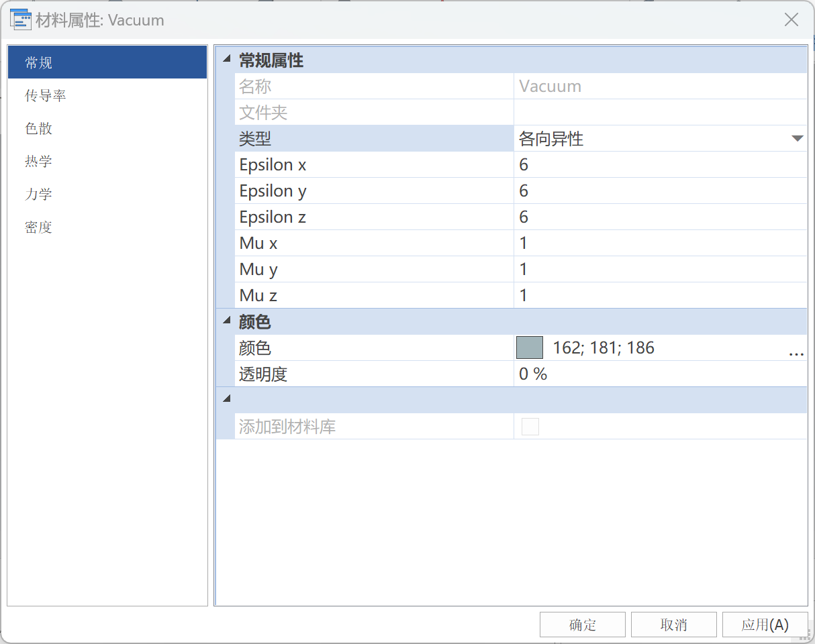Select the 力学 tab
The width and height of the screenshot is (815, 644).
coord(39,195)
